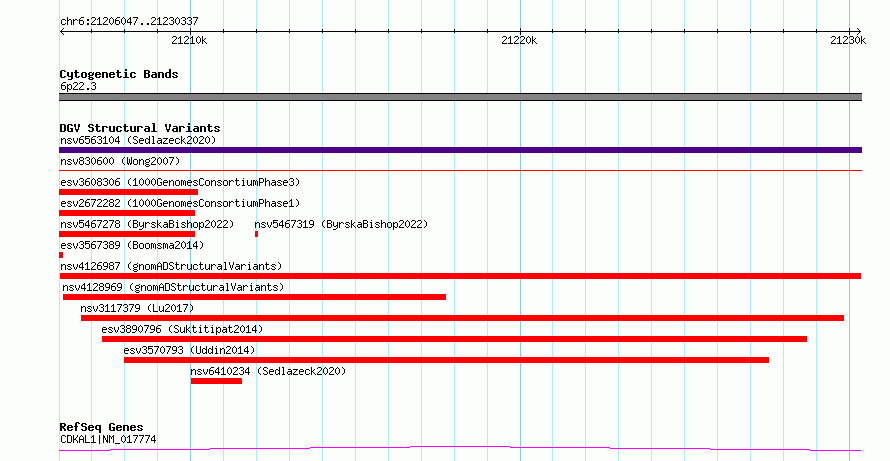Select the 6p22.3 band label
The width and height of the screenshot is (890, 461).
[78, 87]
